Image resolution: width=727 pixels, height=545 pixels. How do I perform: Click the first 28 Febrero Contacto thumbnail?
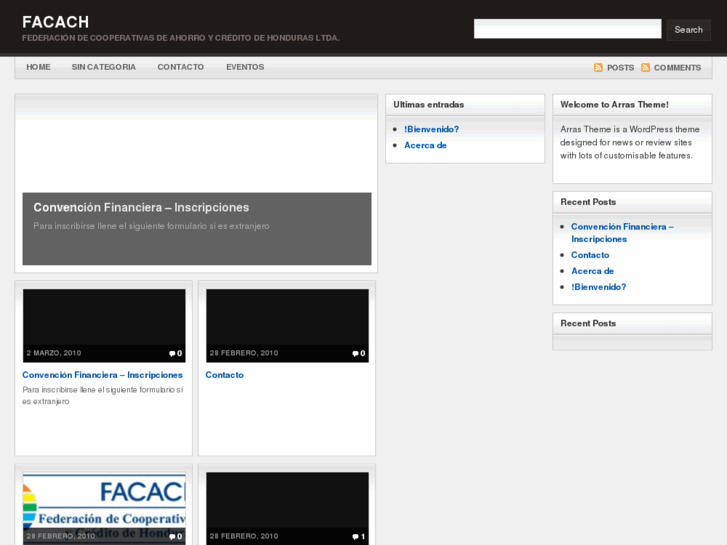click(287, 326)
